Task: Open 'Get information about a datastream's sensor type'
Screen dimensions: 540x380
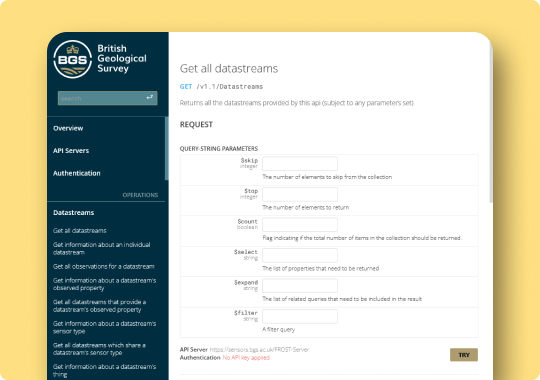Action: (104, 327)
